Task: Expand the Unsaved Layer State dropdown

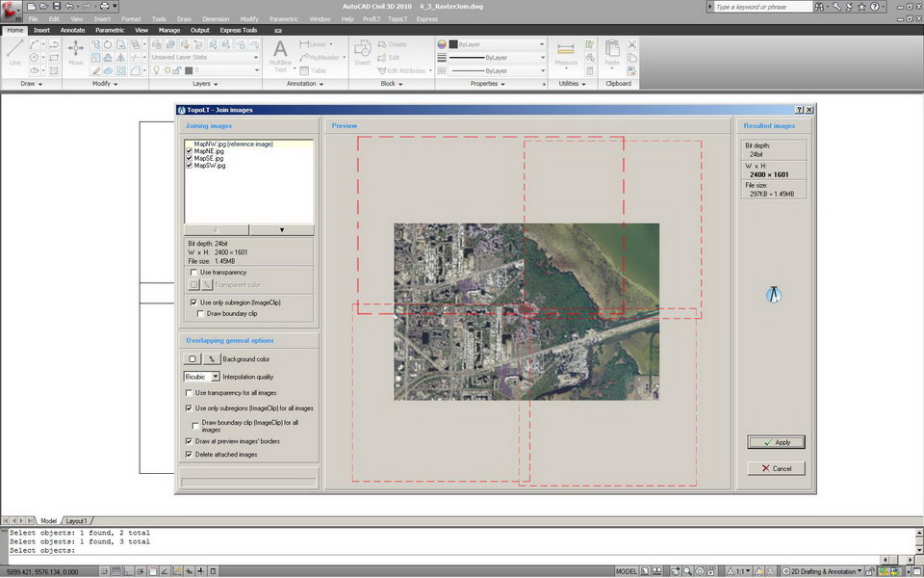Action: [256, 57]
